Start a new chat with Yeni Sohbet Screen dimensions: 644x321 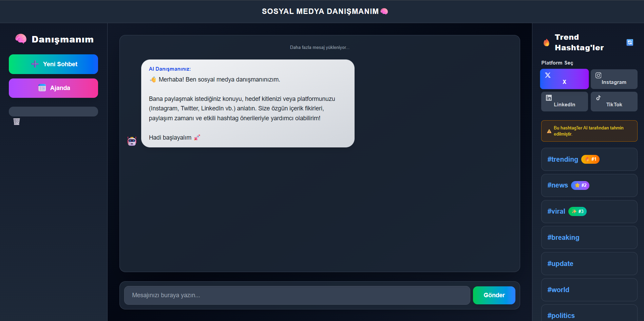point(53,64)
